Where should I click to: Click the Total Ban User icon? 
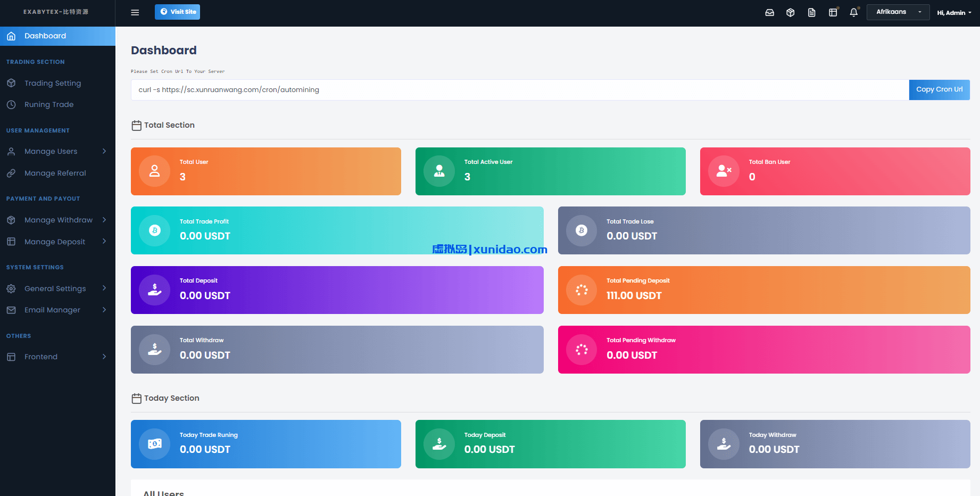coord(724,171)
